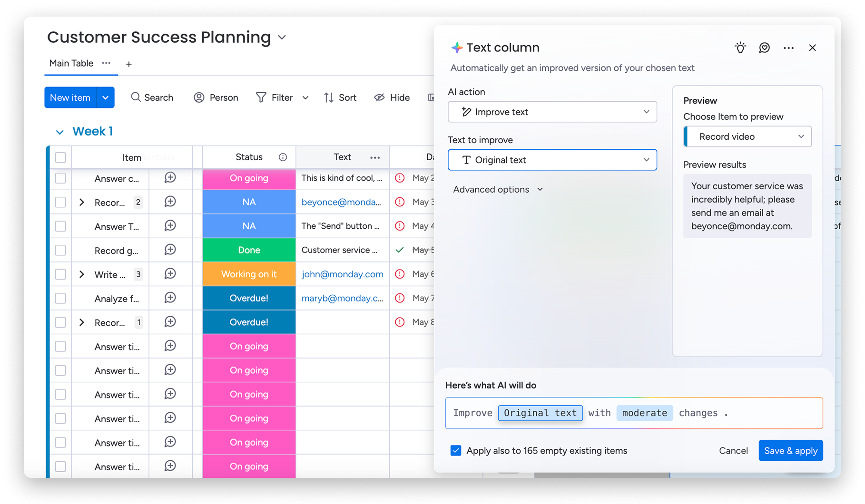Expand Advanced options section
The width and height of the screenshot is (865, 504).
498,189
